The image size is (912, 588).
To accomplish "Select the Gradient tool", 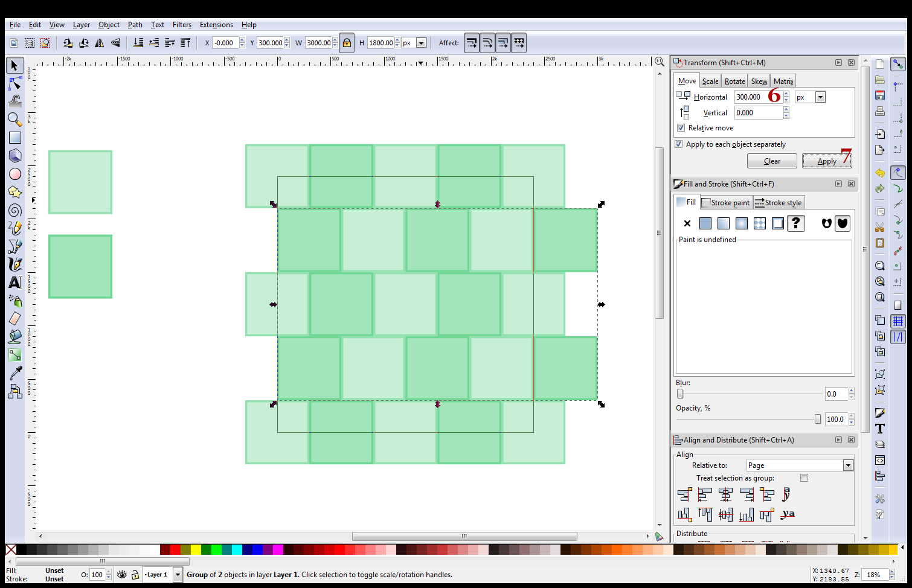I will click(x=15, y=355).
